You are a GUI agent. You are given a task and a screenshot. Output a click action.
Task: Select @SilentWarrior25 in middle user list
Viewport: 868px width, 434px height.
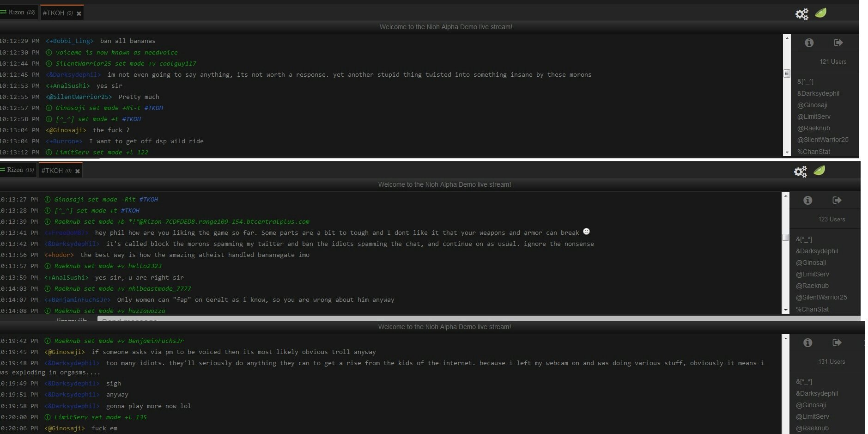click(x=821, y=297)
